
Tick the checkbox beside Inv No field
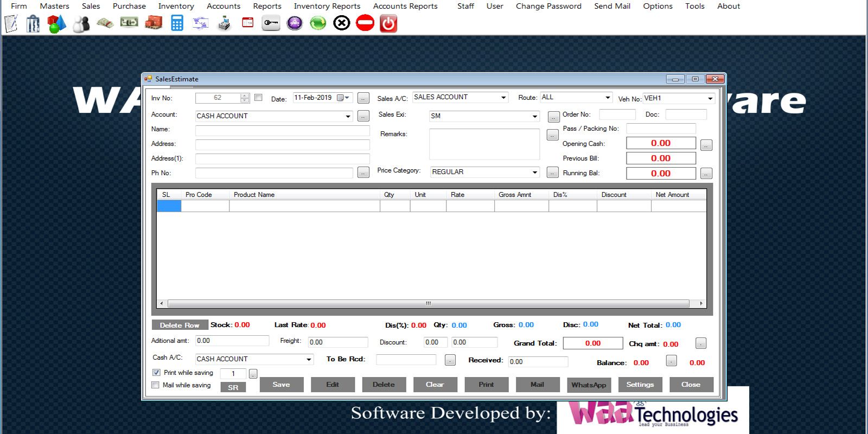click(258, 98)
